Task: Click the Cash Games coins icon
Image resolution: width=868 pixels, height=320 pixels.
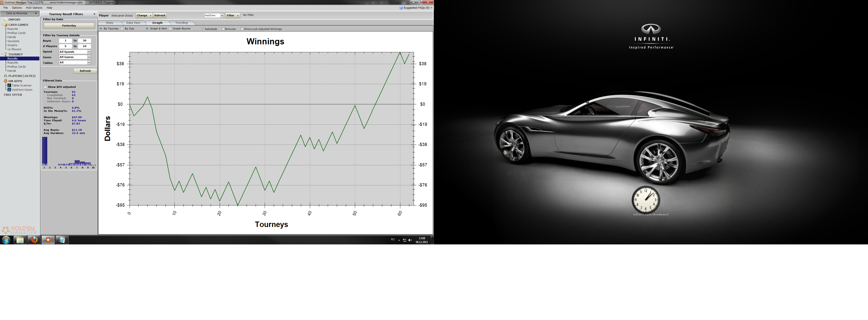Action: 6,25
